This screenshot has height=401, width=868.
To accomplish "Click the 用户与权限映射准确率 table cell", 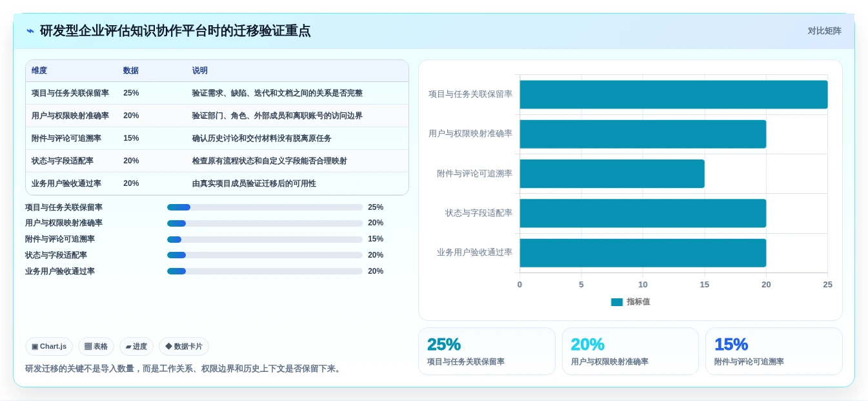I will point(70,116).
